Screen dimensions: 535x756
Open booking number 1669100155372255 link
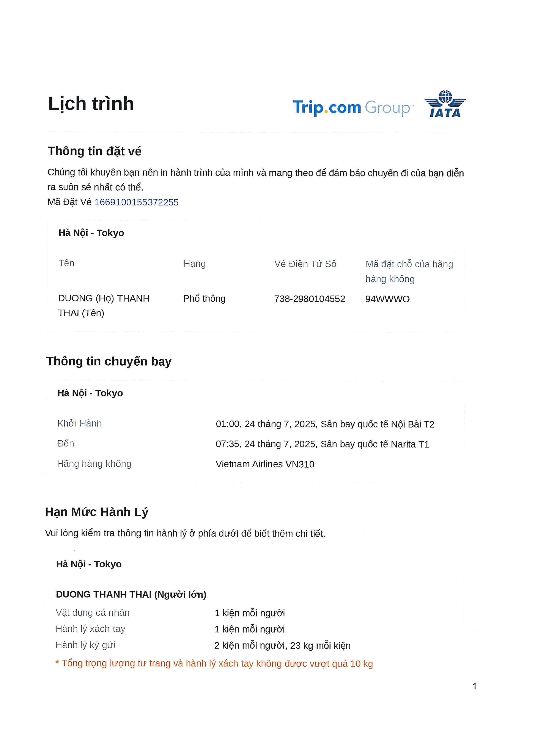pos(136,202)
